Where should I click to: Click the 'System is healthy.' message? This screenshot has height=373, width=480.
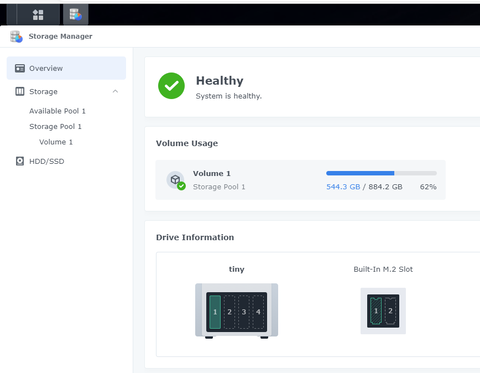[x=229, y=96]
